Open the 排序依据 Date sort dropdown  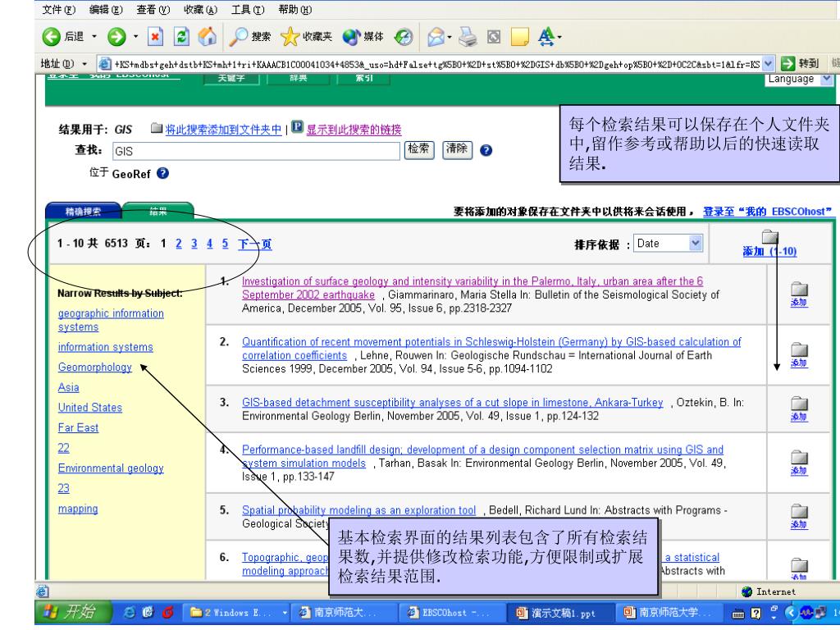668,243
